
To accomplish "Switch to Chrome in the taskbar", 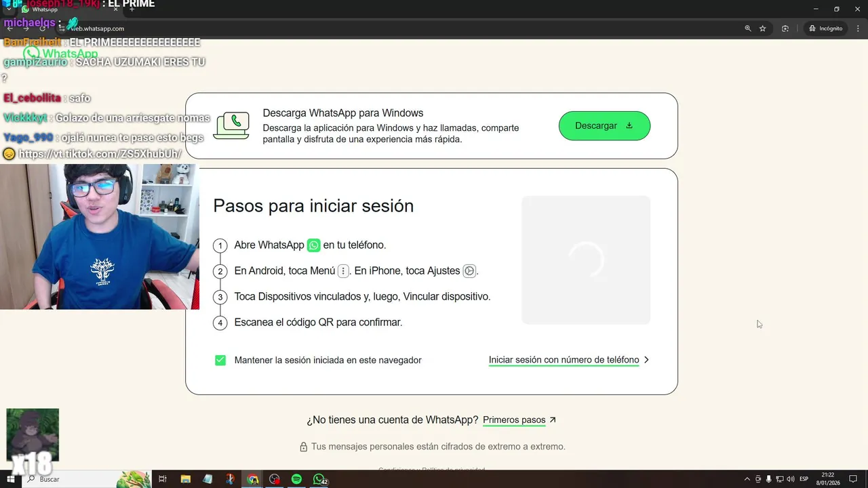I will click(x=253, y=479).
